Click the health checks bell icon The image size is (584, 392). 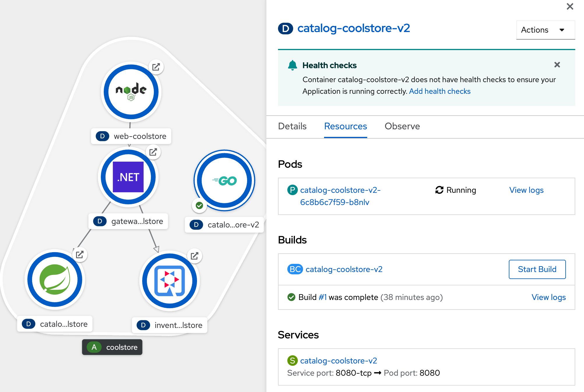[292, 65]
